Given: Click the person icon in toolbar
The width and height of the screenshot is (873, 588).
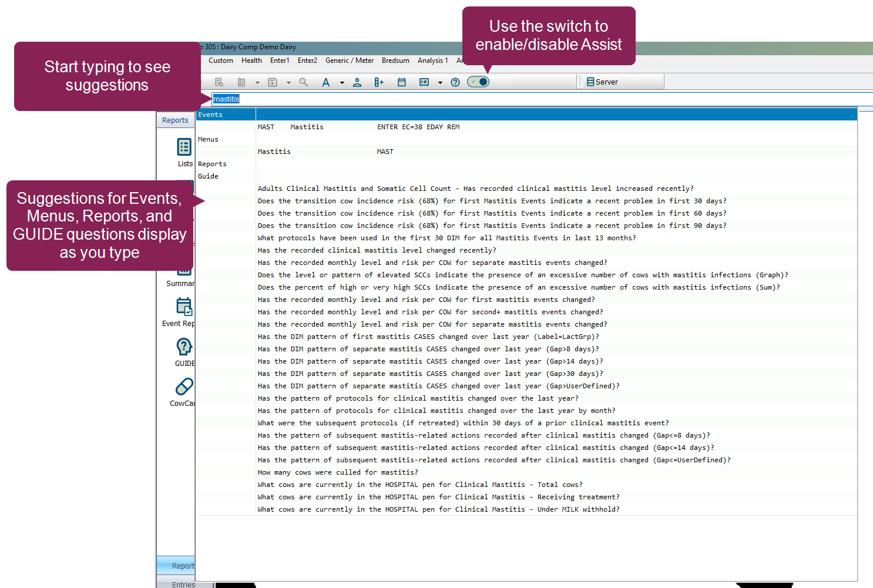Looking at the screenshot, I should (357, 82).
